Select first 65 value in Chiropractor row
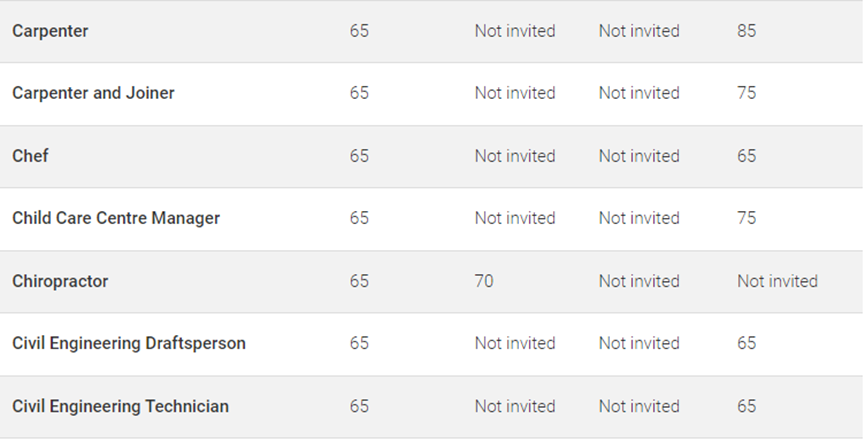Screen dimensions: 865x442 pos(359,281)
